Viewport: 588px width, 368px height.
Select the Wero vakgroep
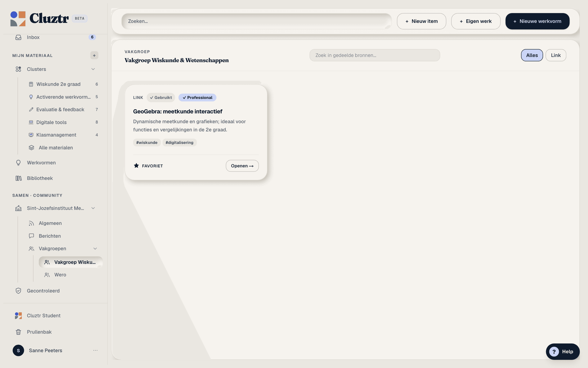point(60,275)
